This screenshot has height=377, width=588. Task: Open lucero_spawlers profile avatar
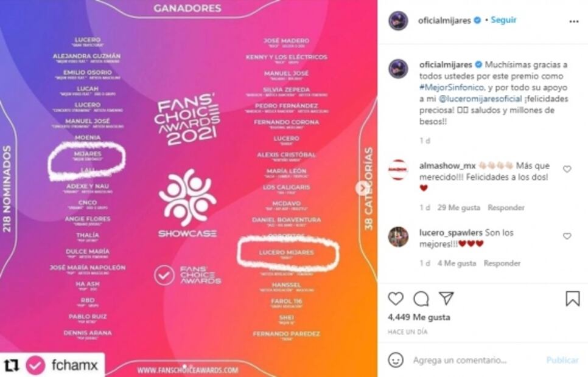coord(398,237)
